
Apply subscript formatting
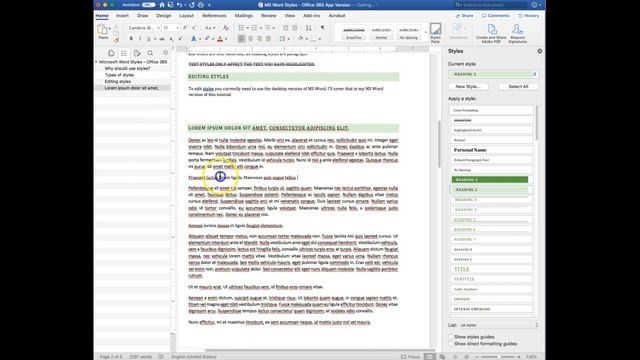(x=171, y=39)
